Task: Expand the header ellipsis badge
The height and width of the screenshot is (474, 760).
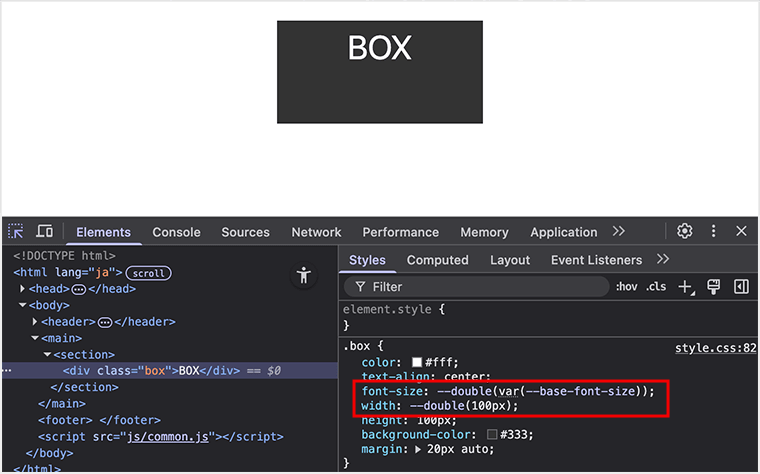Action: 105,322
